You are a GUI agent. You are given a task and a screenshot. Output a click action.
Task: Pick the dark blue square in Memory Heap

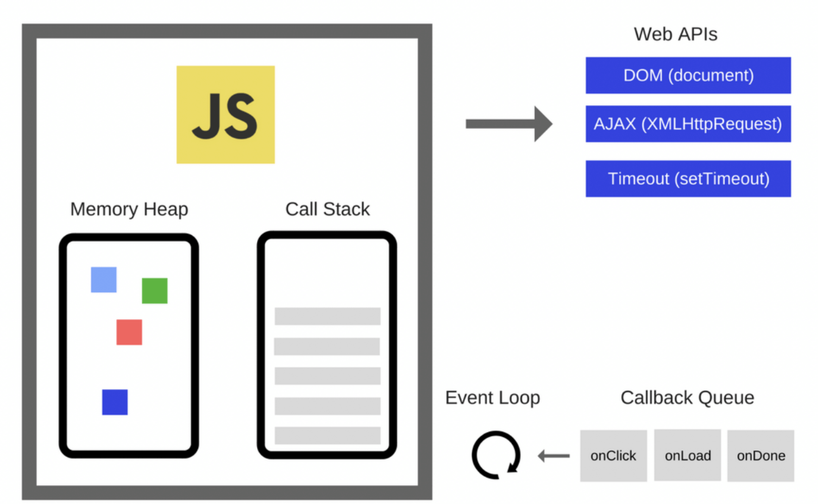click(x=115, y=402)
